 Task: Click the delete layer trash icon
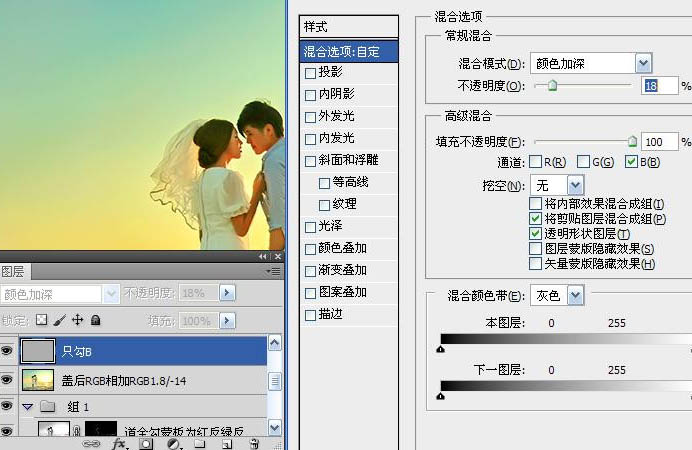coord(254,443)
